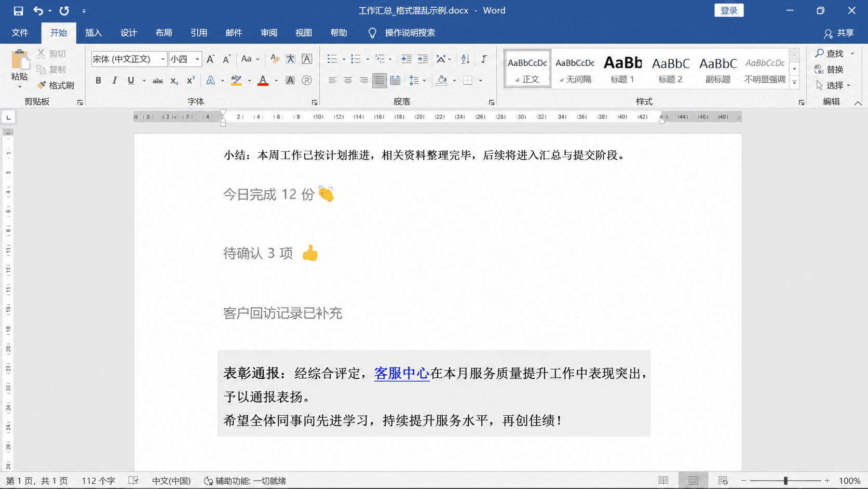This screenshot has width=868, height=489.
Task: Click the 112 个字 word count
Action: pos(98,481)
